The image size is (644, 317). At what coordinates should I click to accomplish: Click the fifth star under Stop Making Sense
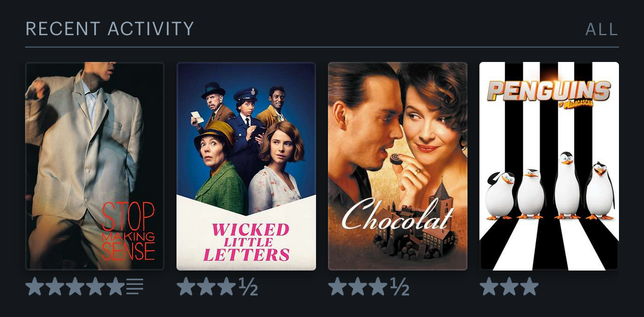(x=115, y=286)
